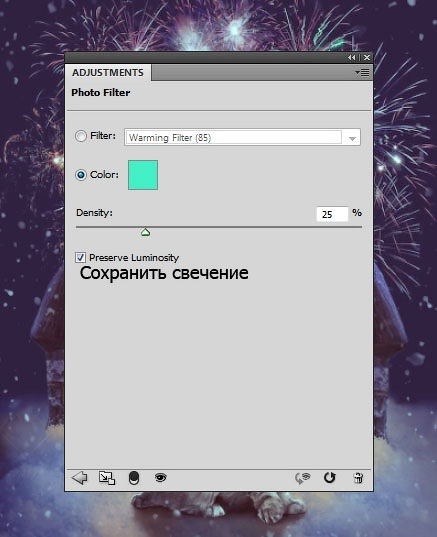This screenshot has height=537, width=437.
Task: Click the Density percentage input field
Action: tap(332, 214)
